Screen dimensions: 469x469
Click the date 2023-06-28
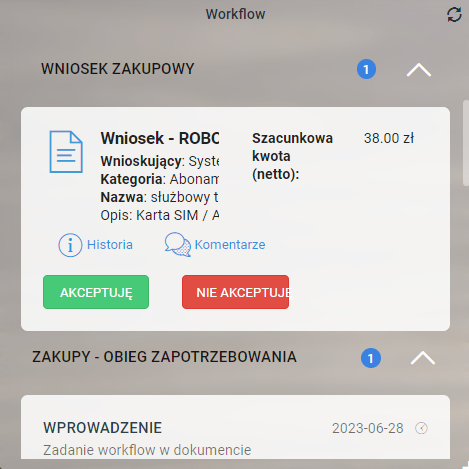click(368, 428)
